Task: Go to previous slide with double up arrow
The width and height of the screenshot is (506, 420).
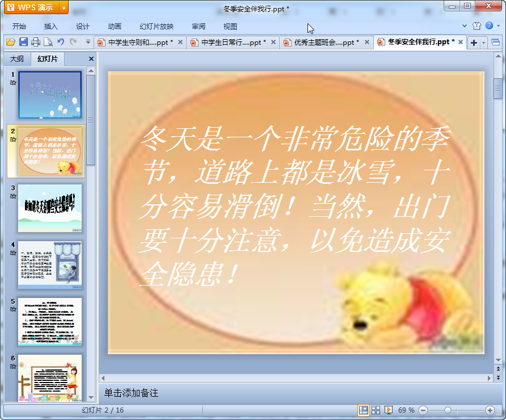Action: coord(498,369)
